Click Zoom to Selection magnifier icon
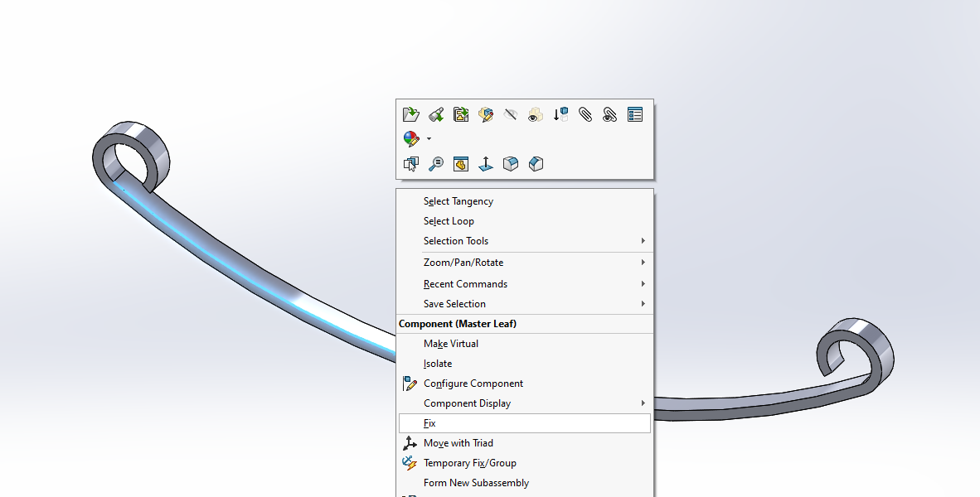Image resolution: width=980 pixels, height=497 pixels. tap(436, 164)
